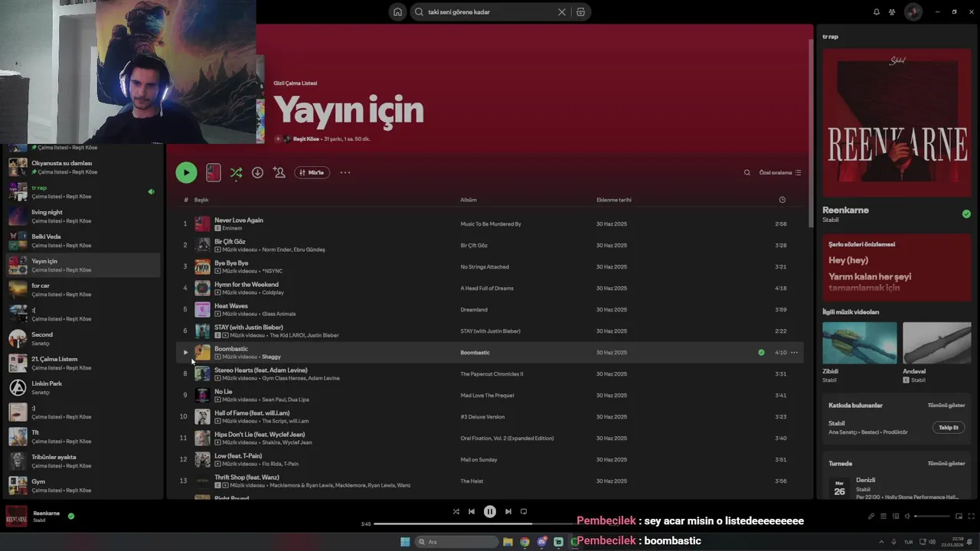Image resolution: width=980 pixels, height=551 pixels.
Task: Sort by the duration clock header
Action: pos(782,200)
